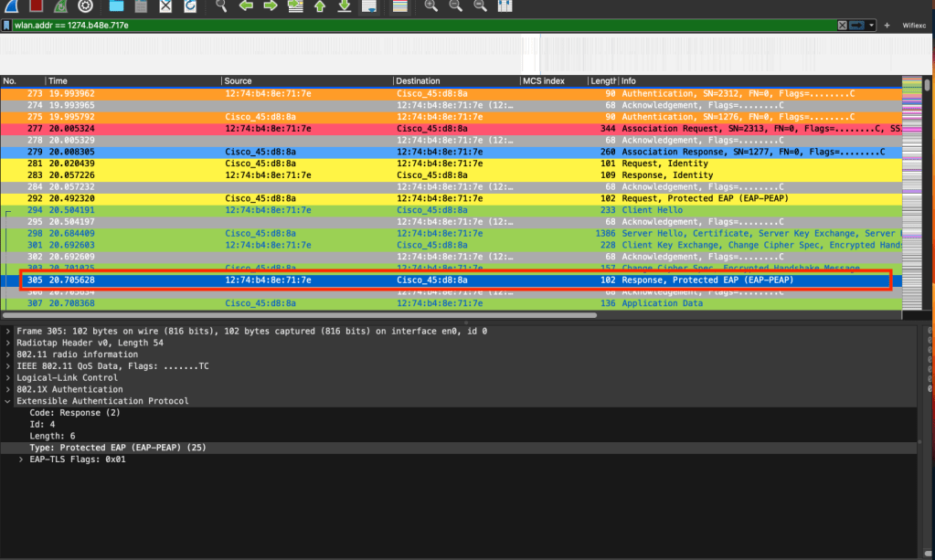
Task: Click the display filter bookmark icon
Action: pos(7,26)
